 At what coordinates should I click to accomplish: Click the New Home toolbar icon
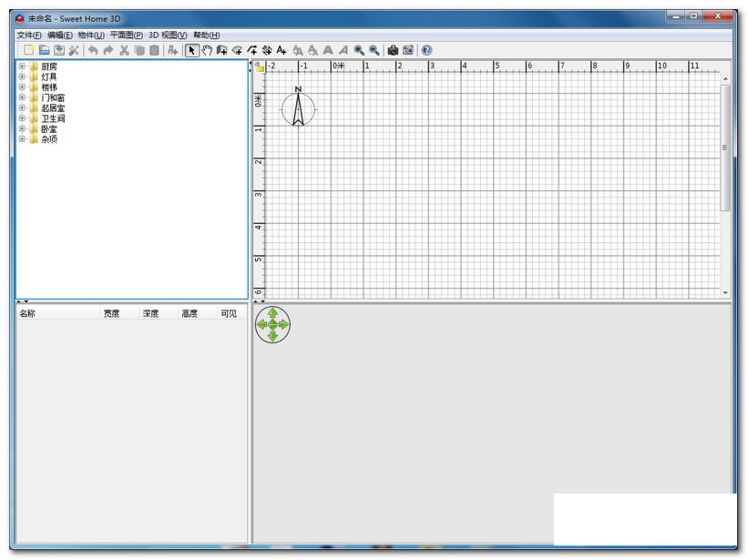point(28,50)
